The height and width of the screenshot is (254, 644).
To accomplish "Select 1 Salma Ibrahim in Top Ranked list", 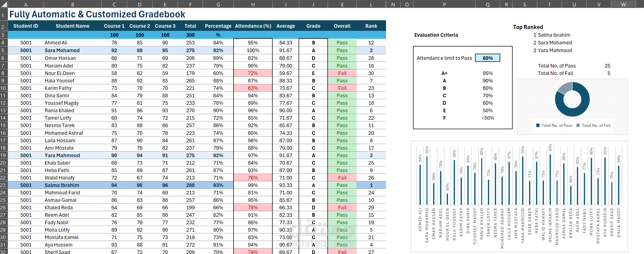I will click(552, 35).
